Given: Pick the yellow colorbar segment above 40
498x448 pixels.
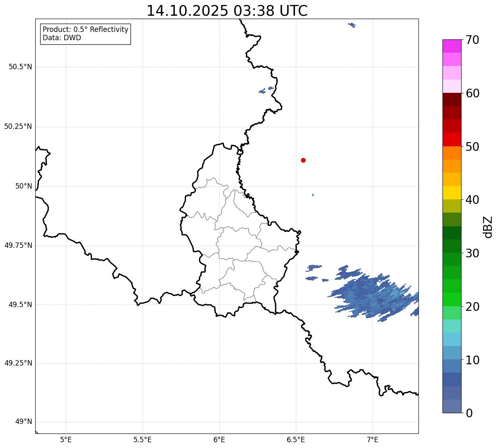Looking at the screenshot, I should (452, 193).
